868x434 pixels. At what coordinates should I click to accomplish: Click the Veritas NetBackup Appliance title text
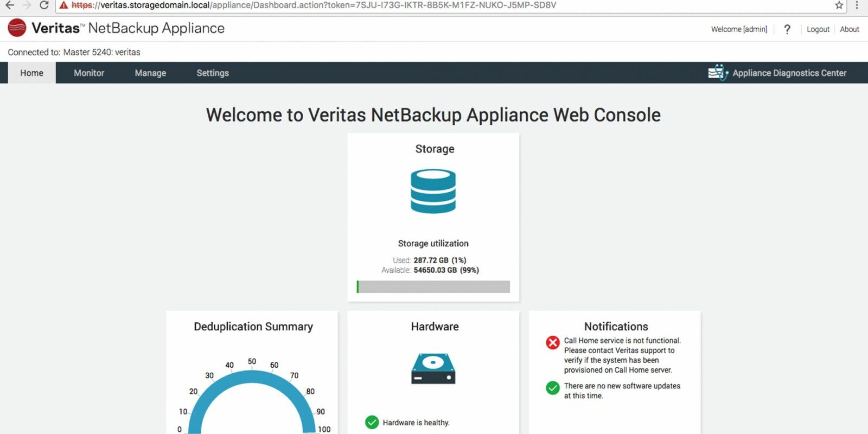[128, 28]
